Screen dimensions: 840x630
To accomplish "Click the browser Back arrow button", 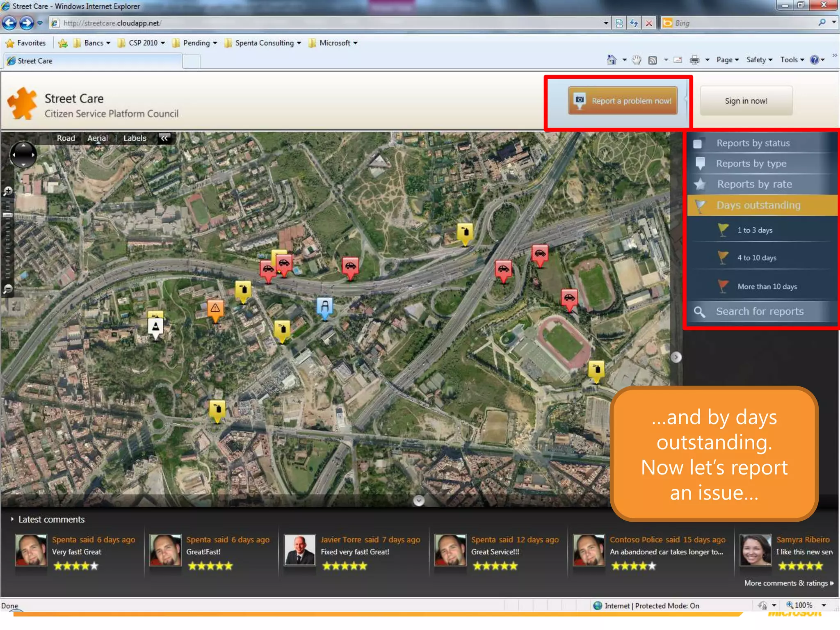I will coord(9,23).
